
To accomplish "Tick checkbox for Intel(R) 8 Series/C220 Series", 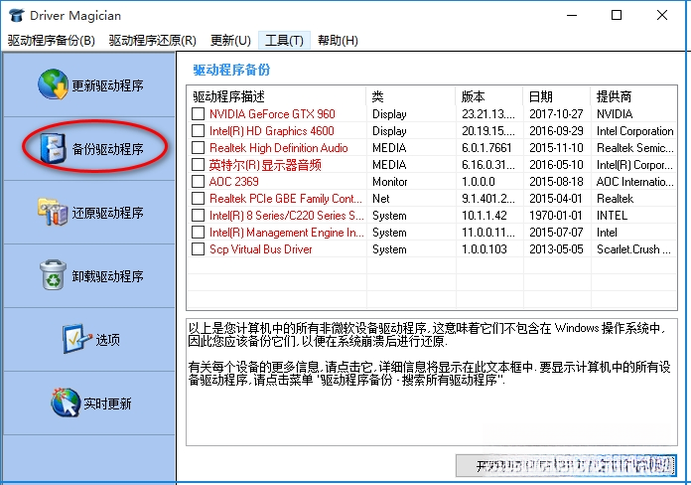I will pyautogui.click(x=198, y=215).
